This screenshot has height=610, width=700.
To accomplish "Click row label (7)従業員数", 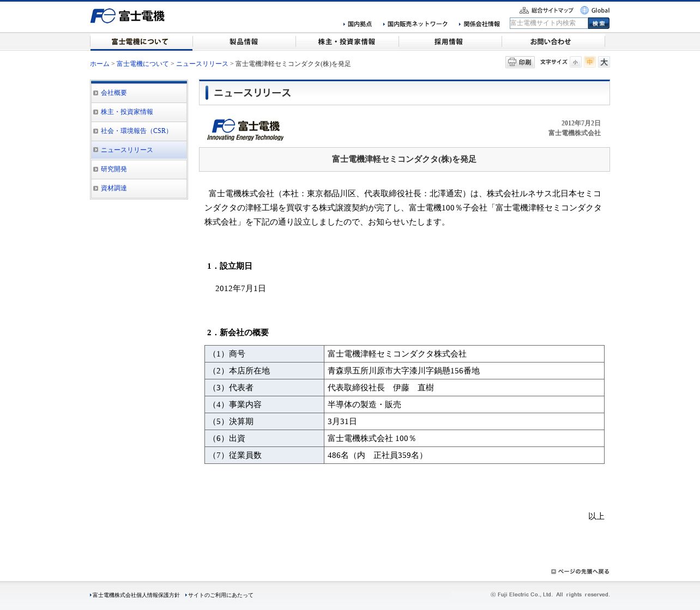I will (x=264, y=455).
